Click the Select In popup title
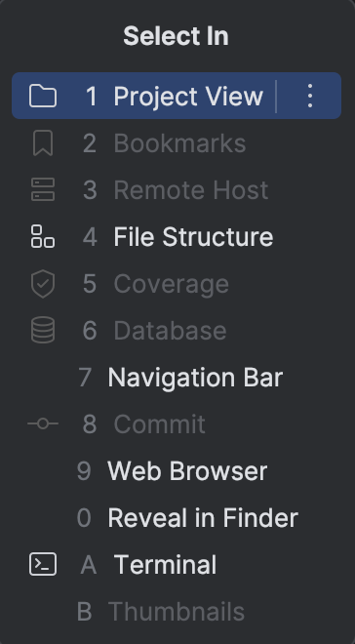This screenshot has width=355, height=644. (177, 36)
